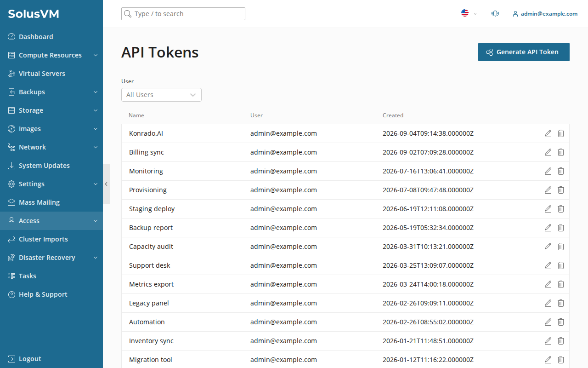This screenshot has height=368, width=588.
Task: Log out via the Logout link
Action: (51, 359)
